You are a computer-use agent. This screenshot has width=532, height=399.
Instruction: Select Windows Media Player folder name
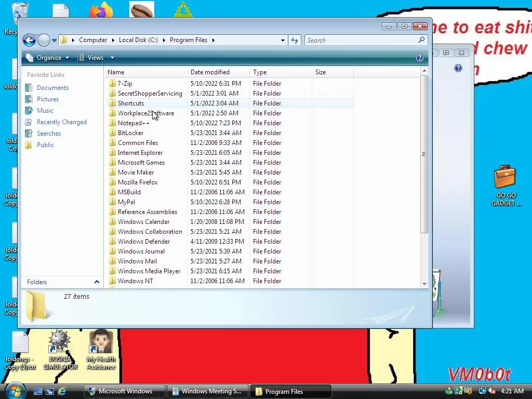coord(149,271)
